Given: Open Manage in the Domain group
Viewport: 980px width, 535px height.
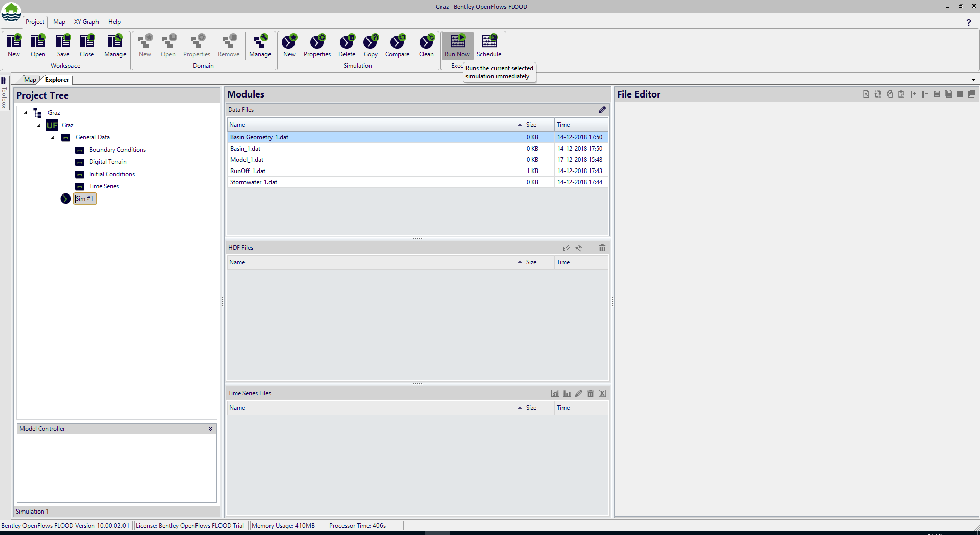Looking at the screenshot, I should tap(260, 45).
